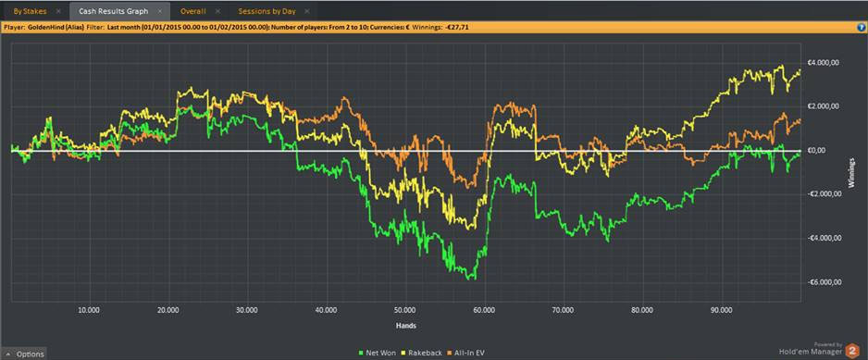
Task: Click the 50.000 hands axis label
Action: tap(404, 311)
